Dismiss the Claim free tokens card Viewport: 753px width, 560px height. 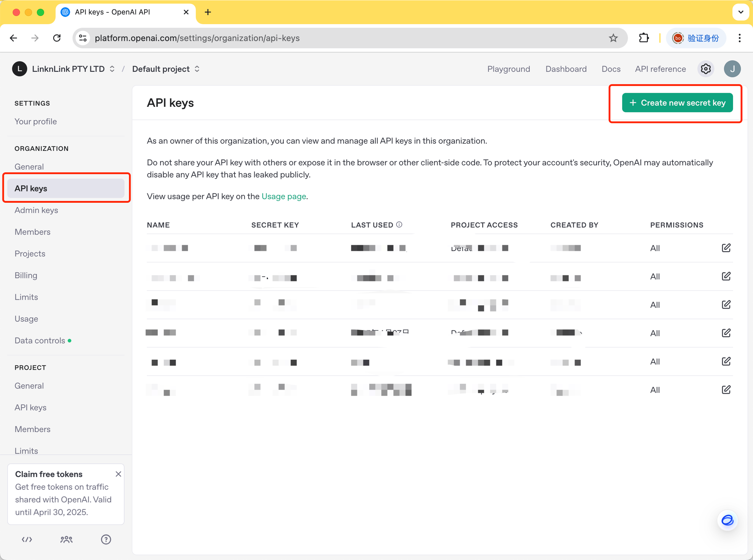[118, 474]
